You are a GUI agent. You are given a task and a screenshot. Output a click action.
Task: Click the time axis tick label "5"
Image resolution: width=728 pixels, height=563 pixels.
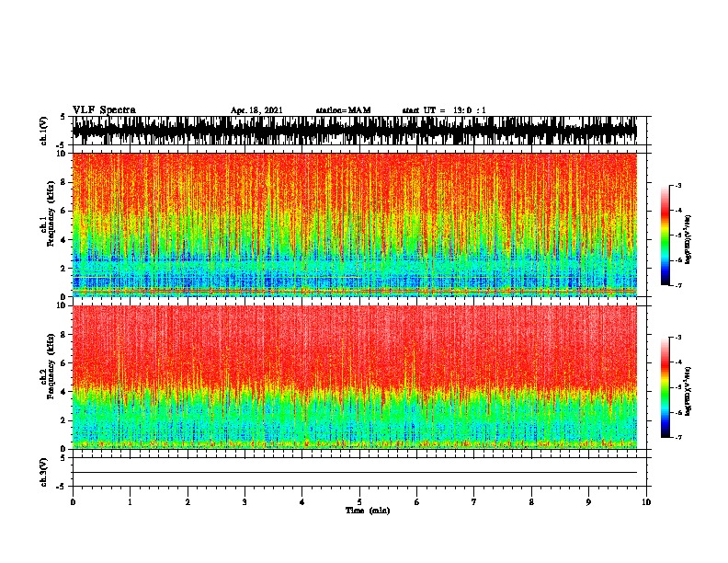click(359, 502)
